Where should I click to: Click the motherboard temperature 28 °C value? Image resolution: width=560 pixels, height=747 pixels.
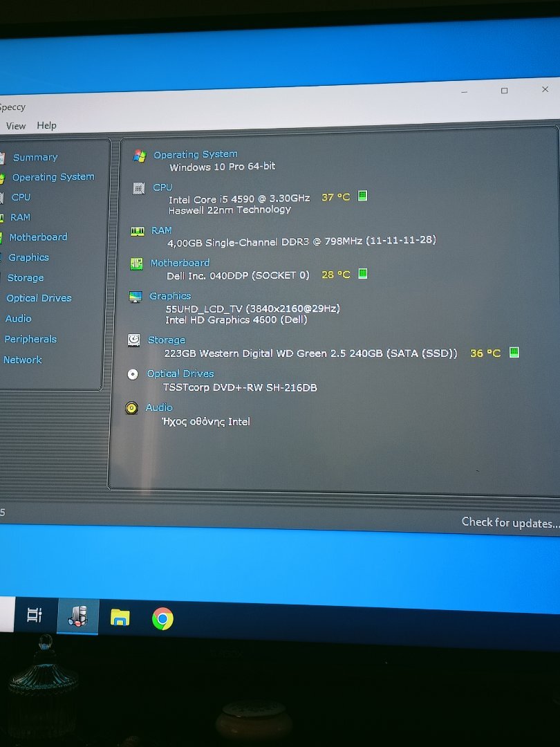336,275
